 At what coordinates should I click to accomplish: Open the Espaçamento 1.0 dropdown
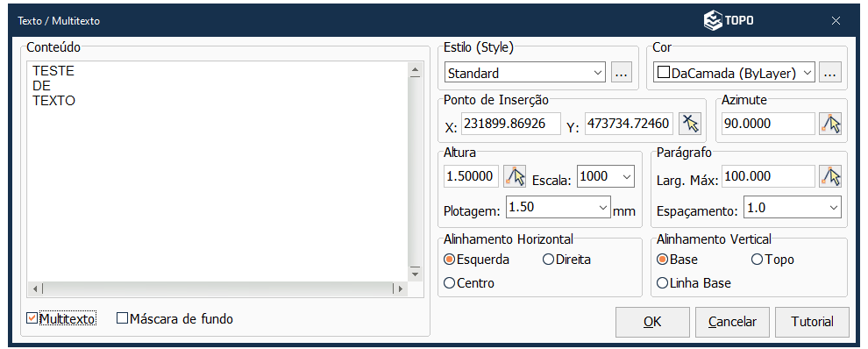[793, 207]
